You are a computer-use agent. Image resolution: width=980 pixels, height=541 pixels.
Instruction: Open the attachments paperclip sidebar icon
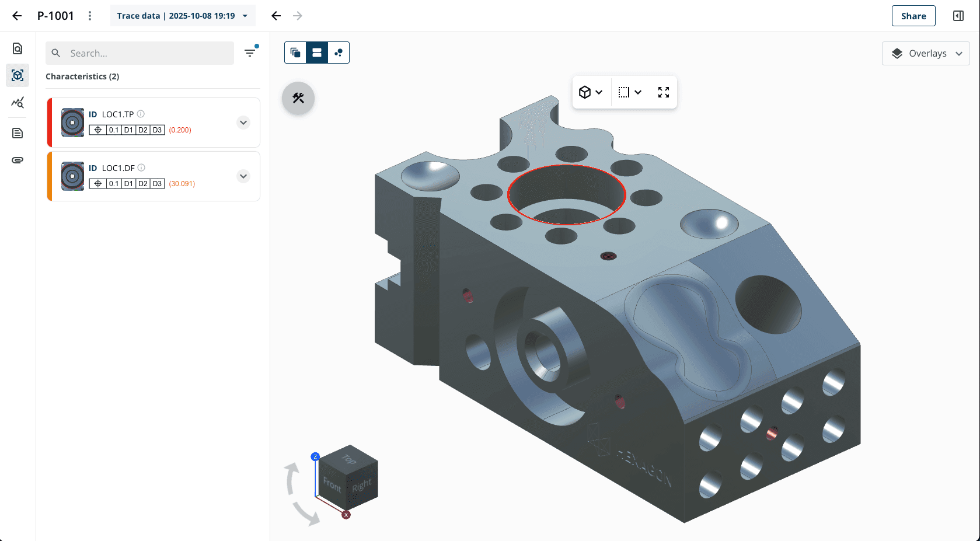click(x=18, y=160)
